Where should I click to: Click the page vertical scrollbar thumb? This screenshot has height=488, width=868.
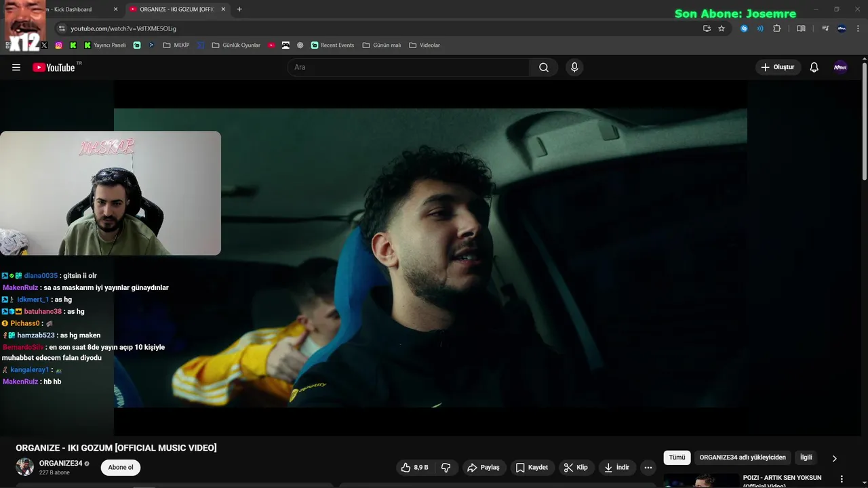point(864,122)
